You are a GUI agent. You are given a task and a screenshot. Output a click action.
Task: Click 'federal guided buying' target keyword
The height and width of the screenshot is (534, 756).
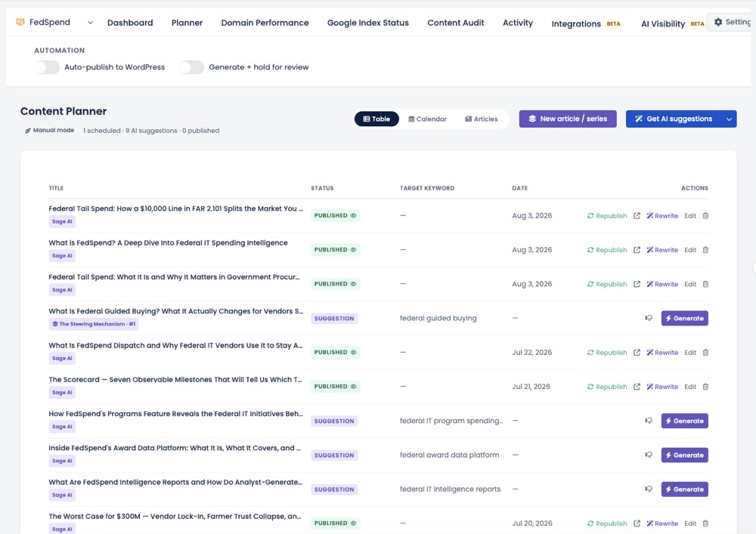pyautogui.click(x=438, y=318)
